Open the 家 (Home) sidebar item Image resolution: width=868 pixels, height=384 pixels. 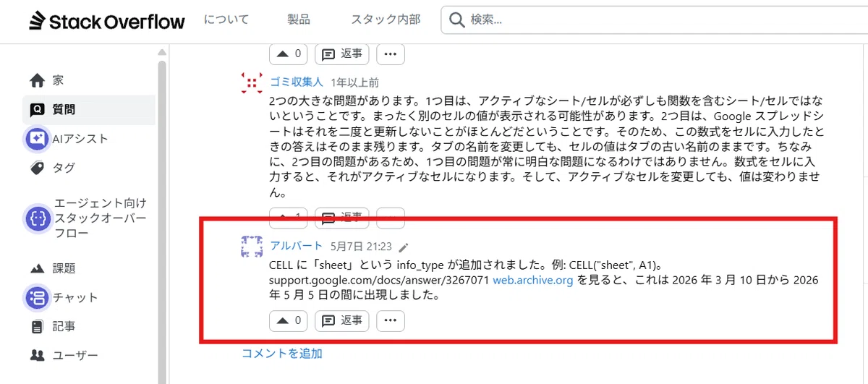coord(88,80)
